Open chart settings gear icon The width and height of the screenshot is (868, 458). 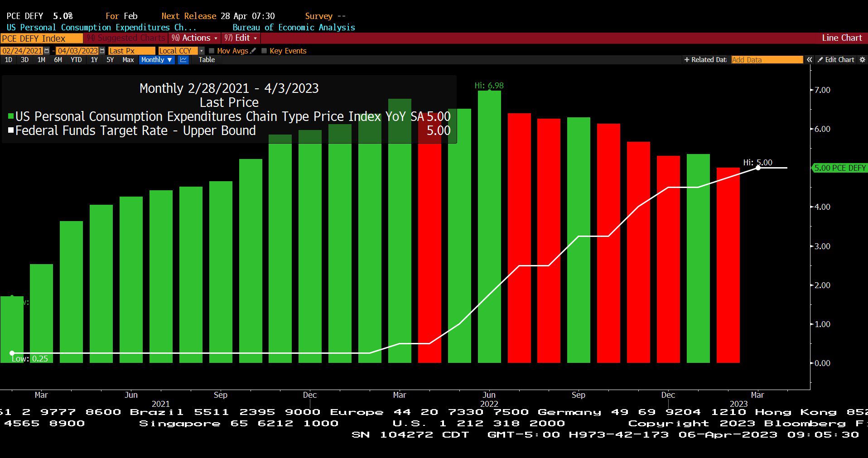point(862,60)
